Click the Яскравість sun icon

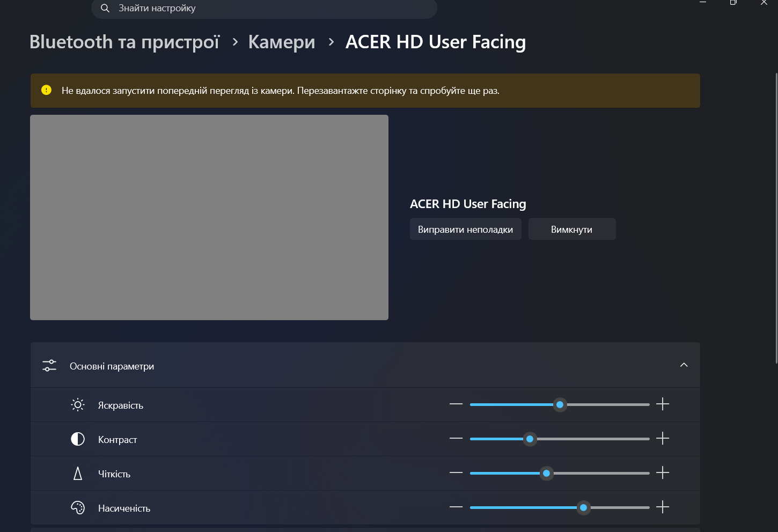pos(78,405)
